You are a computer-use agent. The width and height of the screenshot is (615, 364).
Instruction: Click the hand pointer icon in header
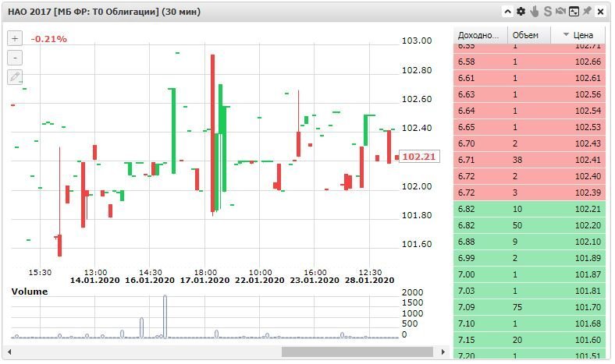535,12
